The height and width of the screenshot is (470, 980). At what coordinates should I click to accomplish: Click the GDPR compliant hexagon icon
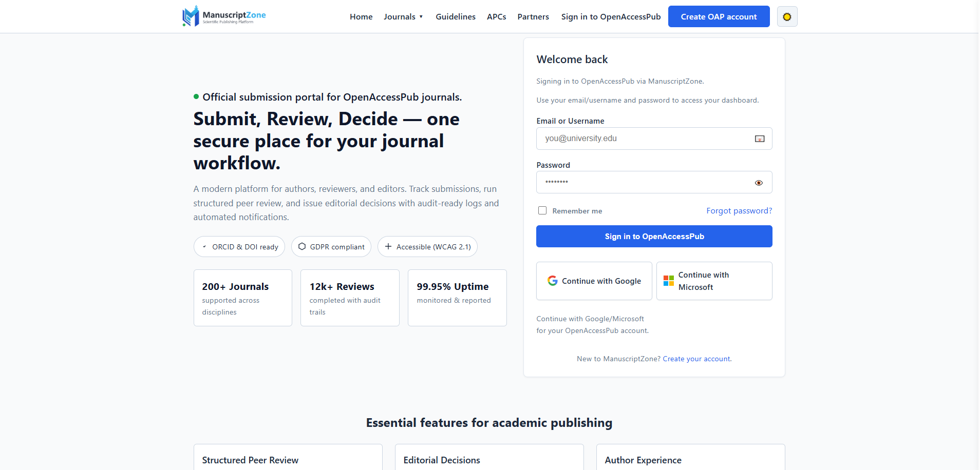[x=302, y=247]
